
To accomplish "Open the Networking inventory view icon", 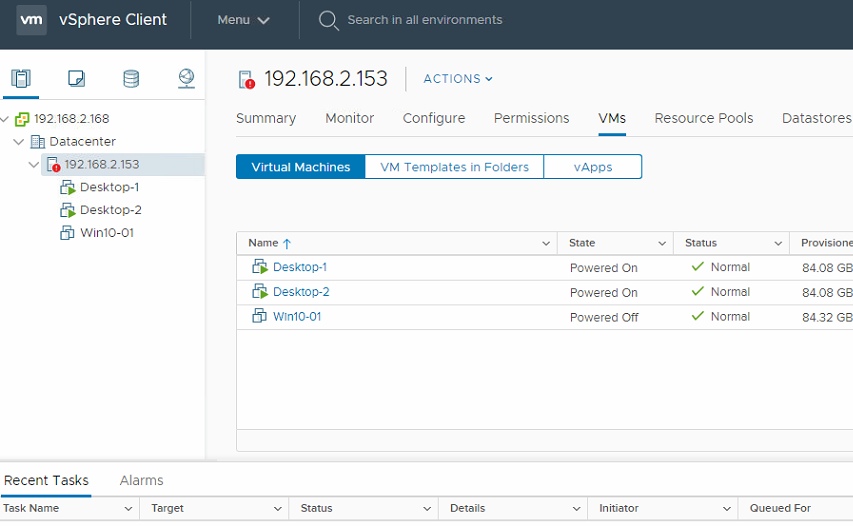I will pos(187,79).
